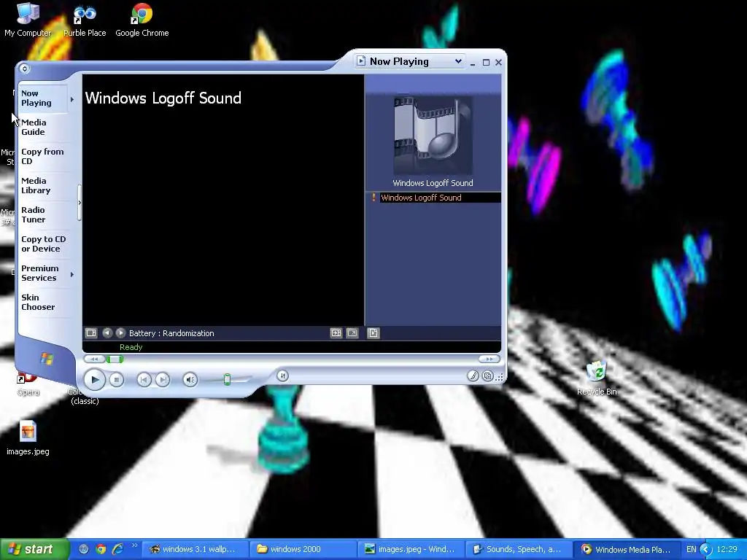Viewport: 747px width, 560px height.
Task: Click Battery : Randomization visualization name
Action: click(171, 333)
